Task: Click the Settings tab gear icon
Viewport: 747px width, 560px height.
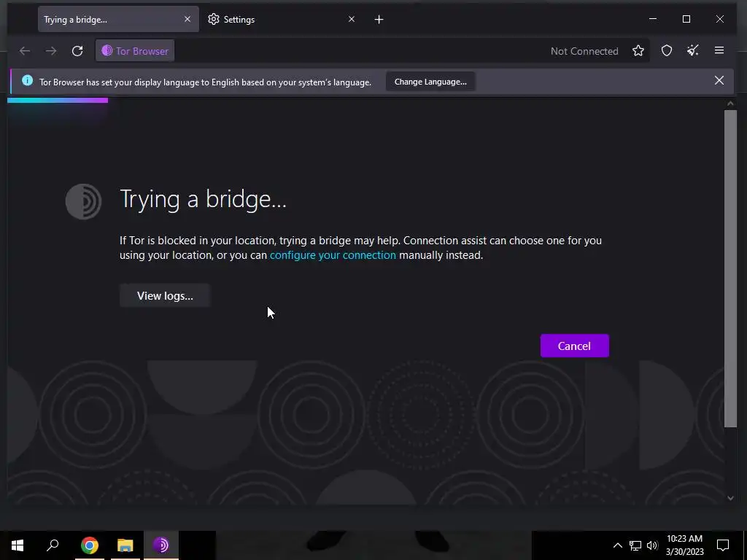Action: pyautogui.click(x=214, y=19)
